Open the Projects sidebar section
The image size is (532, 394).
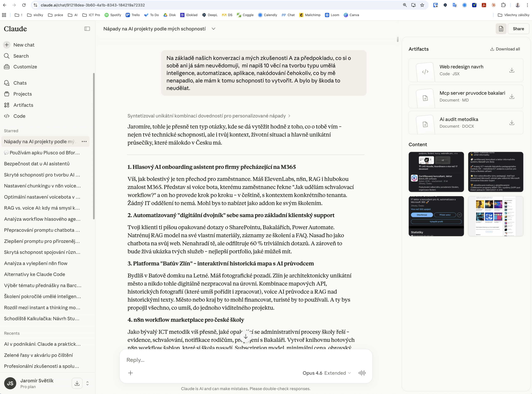point(22,94)
